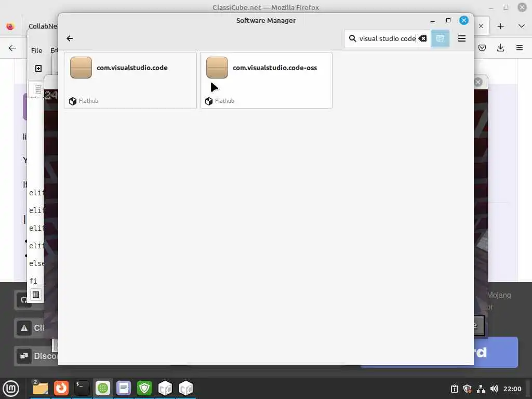The image size is (532, 399).
Task: Open a new tab in Firefox
Action: [500, 26]
